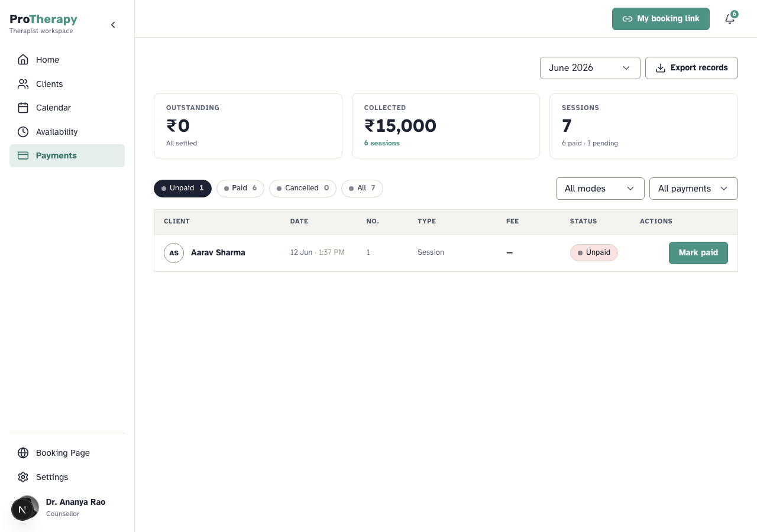Mark Aarav Sharma's session as paid

pyautogui.click(x=698, y=253)
